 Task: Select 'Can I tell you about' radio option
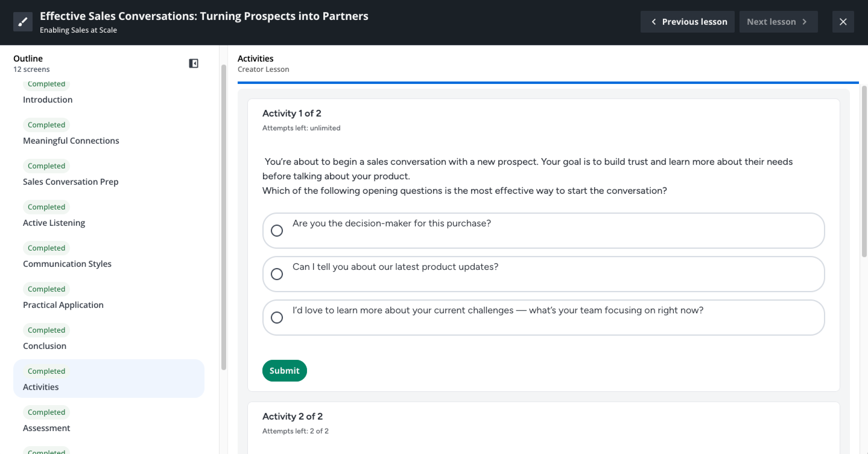(x=277, y=274)
